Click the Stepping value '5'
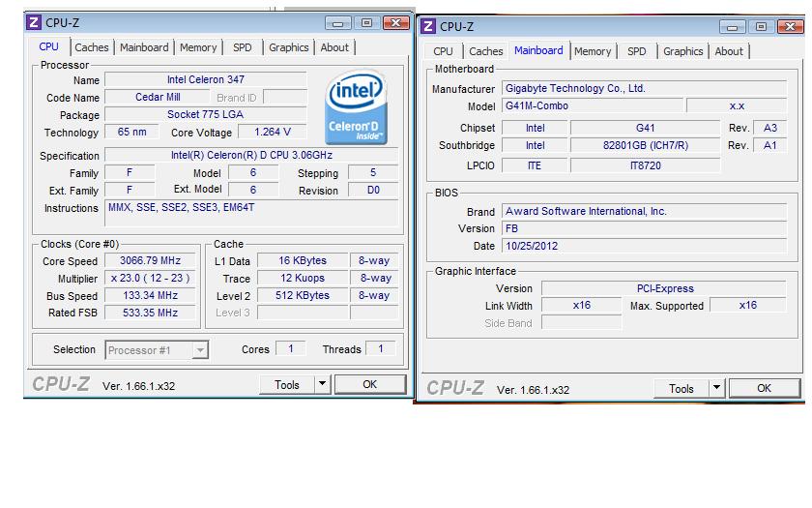The image size is (812, 508). click(x=373, y=172)
